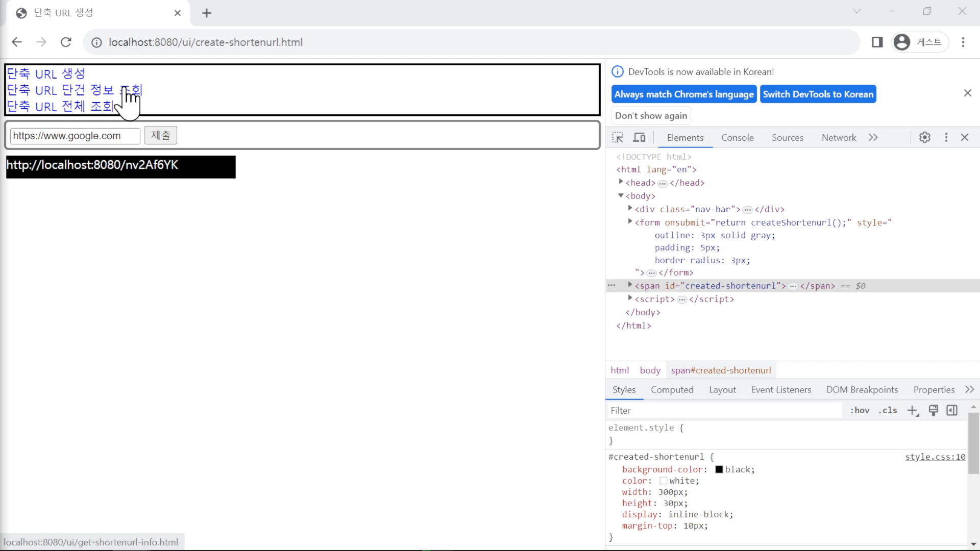This screenshot has height=551, width=980.
Task: Open the Computed styles tab
Action: tap(672, 390)
